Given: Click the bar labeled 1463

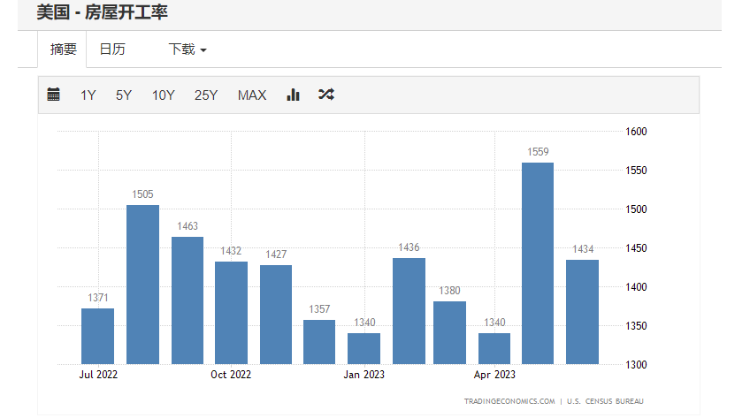Looking at the screenshot, I should (x=187, y=300).
